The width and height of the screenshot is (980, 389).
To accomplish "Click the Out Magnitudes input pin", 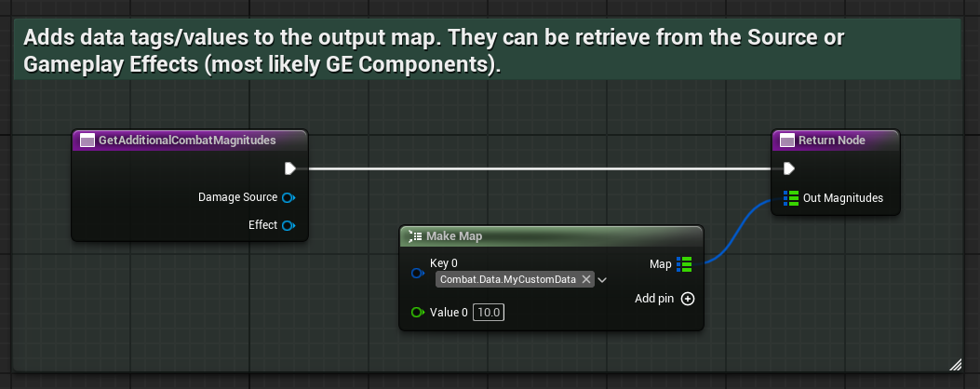I will 791,197.
